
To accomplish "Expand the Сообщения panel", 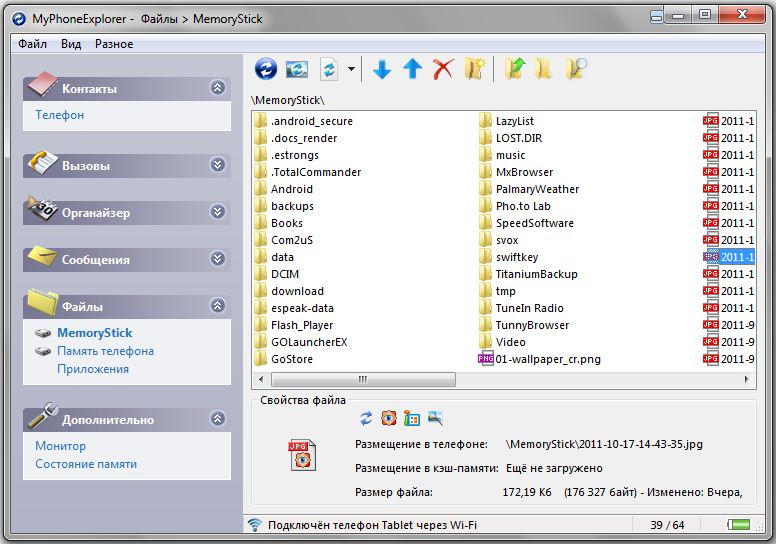I will coord(217,258).
